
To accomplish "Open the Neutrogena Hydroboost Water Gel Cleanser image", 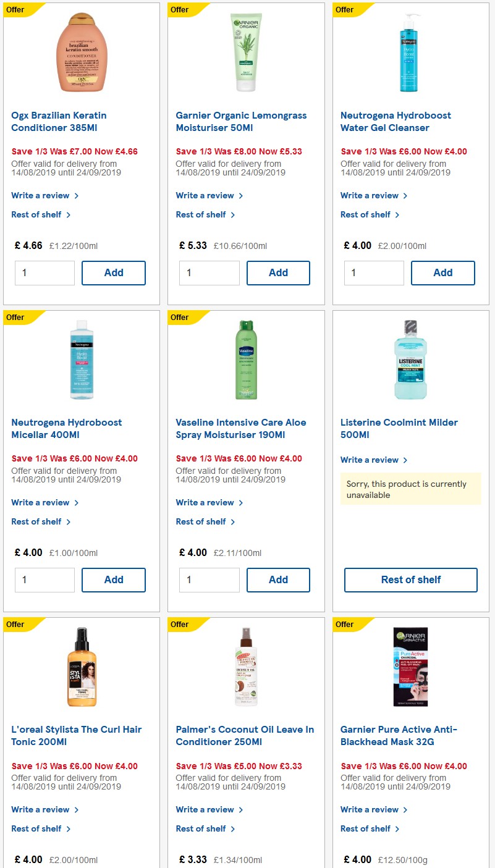I will (410, 53).
